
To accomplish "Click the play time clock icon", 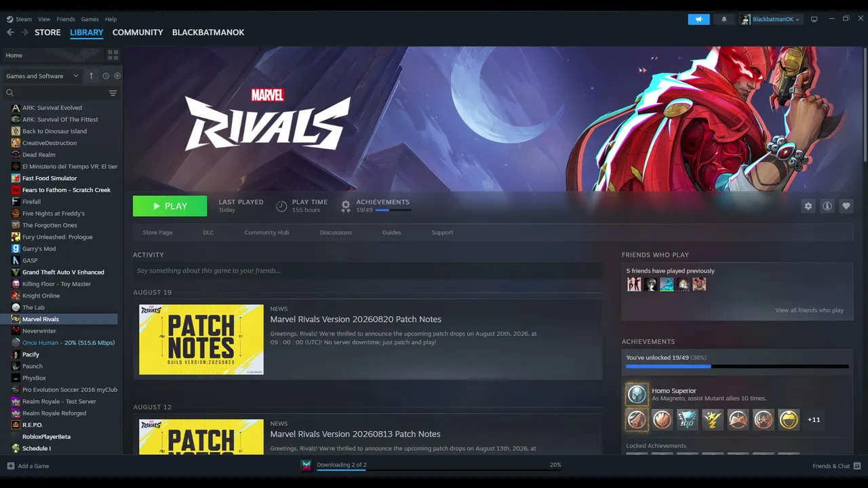I will (281, 206).
